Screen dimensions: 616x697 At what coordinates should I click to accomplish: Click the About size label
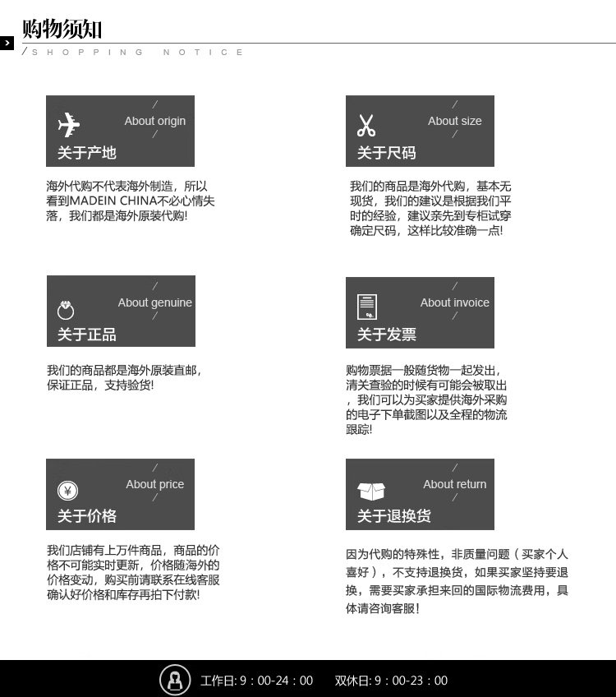455,121
